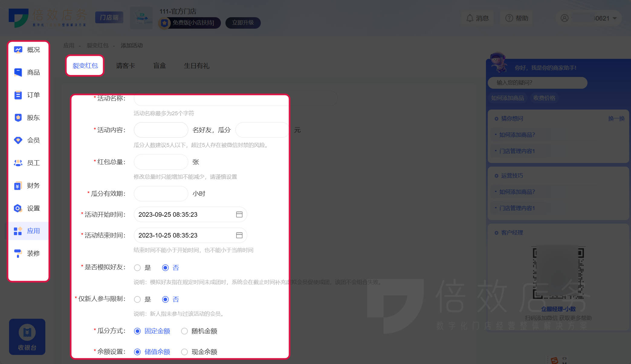Select 是 radio button for 是否模拟好友
This screenshot has height=364, width=631.
tap(138, 267)
